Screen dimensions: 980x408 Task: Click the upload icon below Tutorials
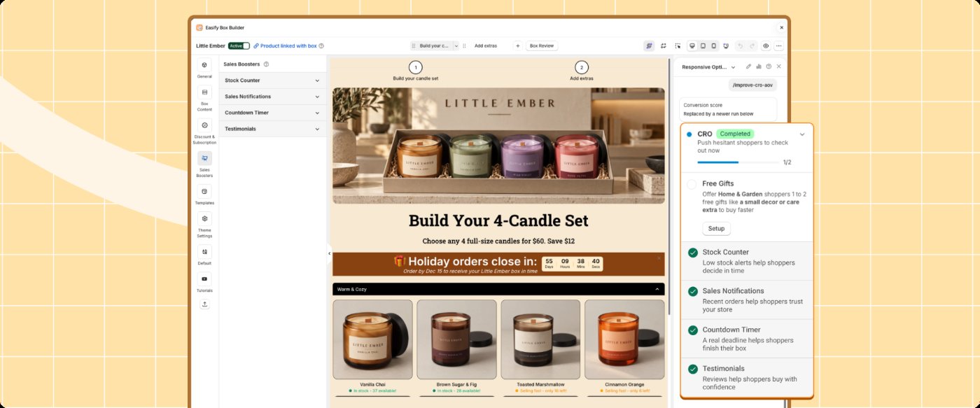[204, 304]
